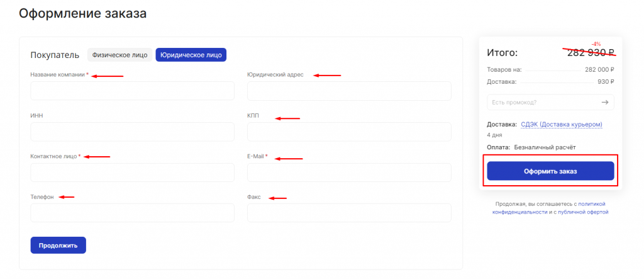The width and height of the screenshot is (644, 279).
Task: Submit promo code with arrow icon
Action: pyautogui.click(x=604, y=102)
